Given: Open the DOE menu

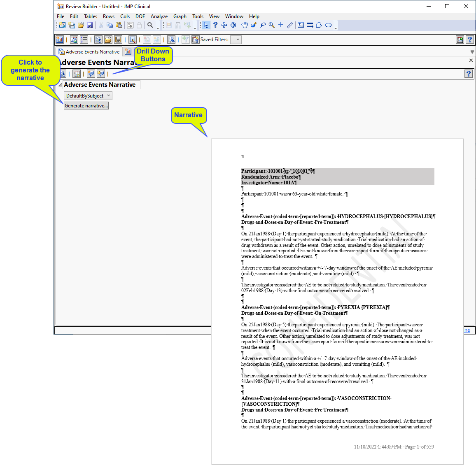Looking at the screenshot, I should pos(140,16).
